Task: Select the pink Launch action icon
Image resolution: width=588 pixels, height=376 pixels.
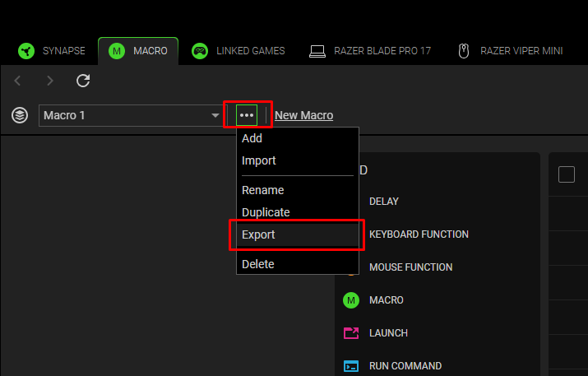Action: 351,333
